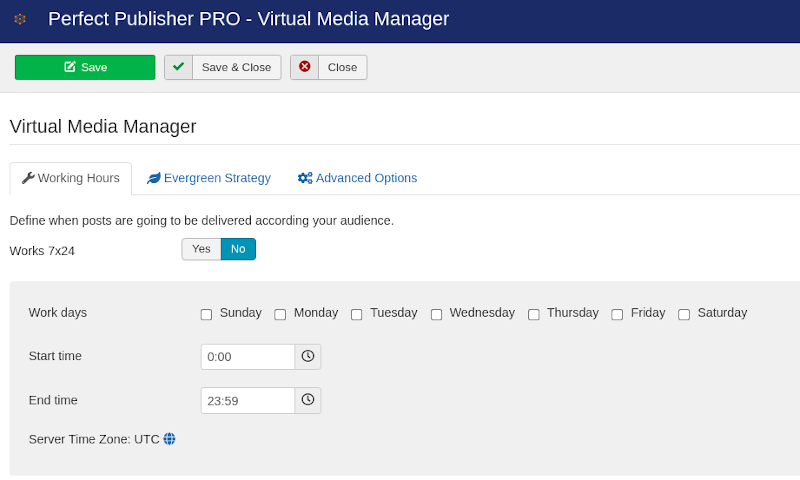Open the Start time clock picker

[x=308, y=357]
